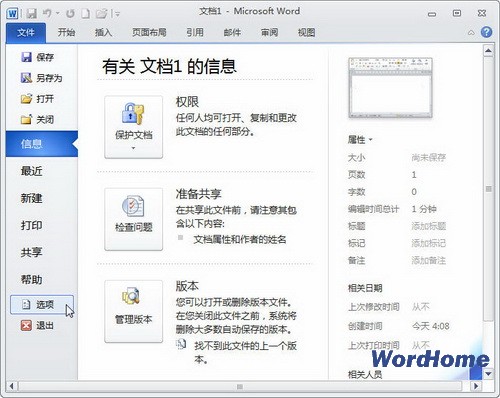Open the Customize Quick Access Toolbar dropdown
The height and width of the screenshot is (398, 500).
[116, 14]
